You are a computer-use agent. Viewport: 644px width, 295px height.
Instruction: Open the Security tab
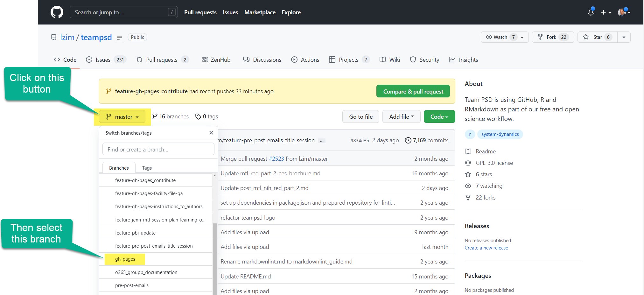coord(425,60)
